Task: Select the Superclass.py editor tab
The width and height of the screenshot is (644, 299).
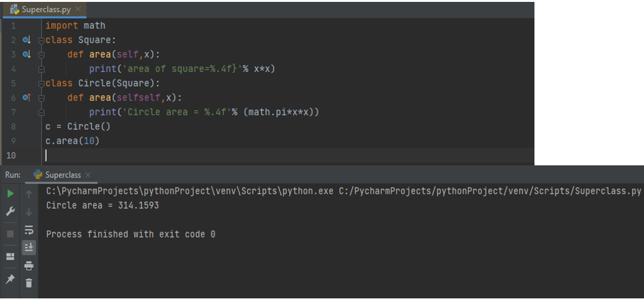Action: click(44, 9)
